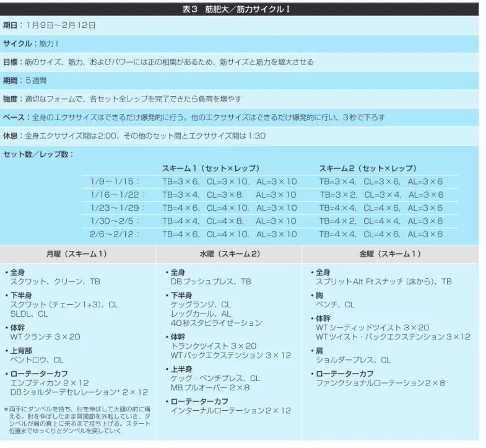The image size is (486, 448).
Task: Select ファンクショナルローテーション2×8 entry
Action: (381, 383)
